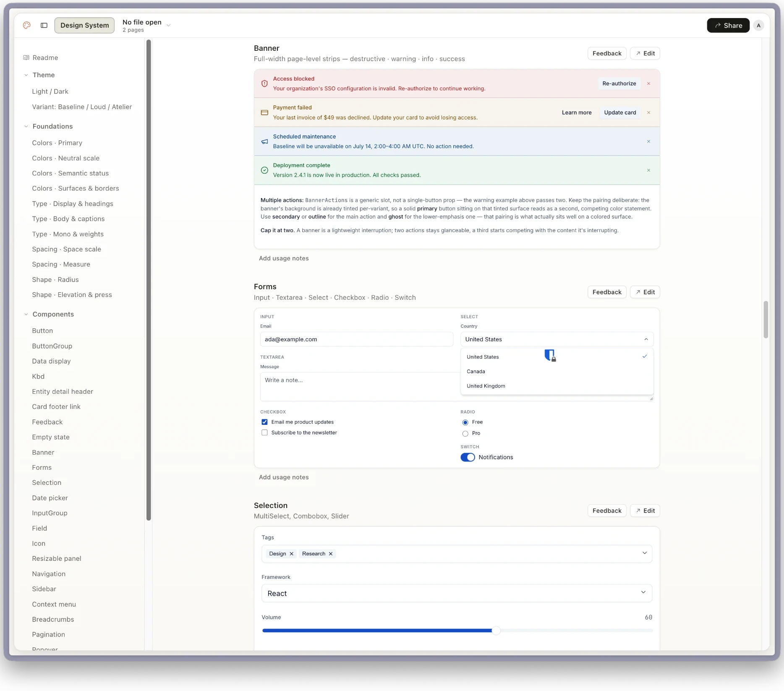Open Spacing · Space scale page
This screenshot has height=691, width=784.
[x=66, y=249]
